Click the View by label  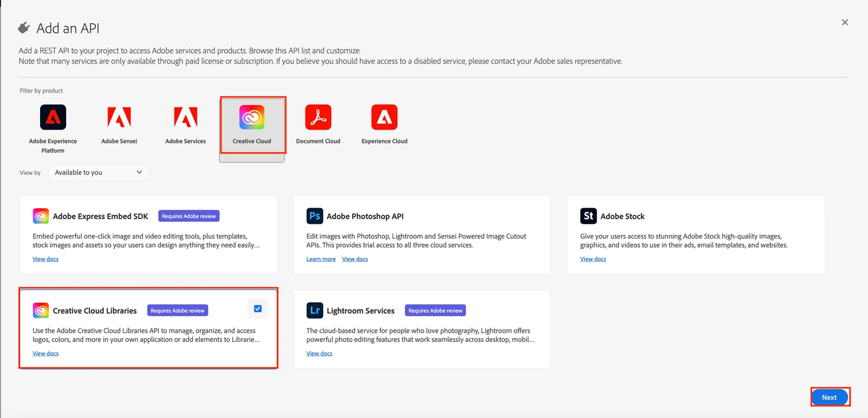tap(30, 173)
